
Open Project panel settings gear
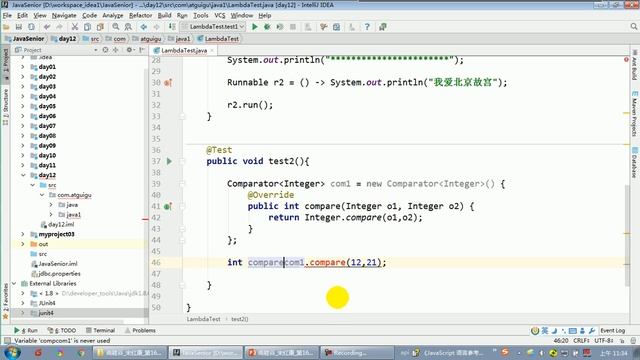[129, 50]
